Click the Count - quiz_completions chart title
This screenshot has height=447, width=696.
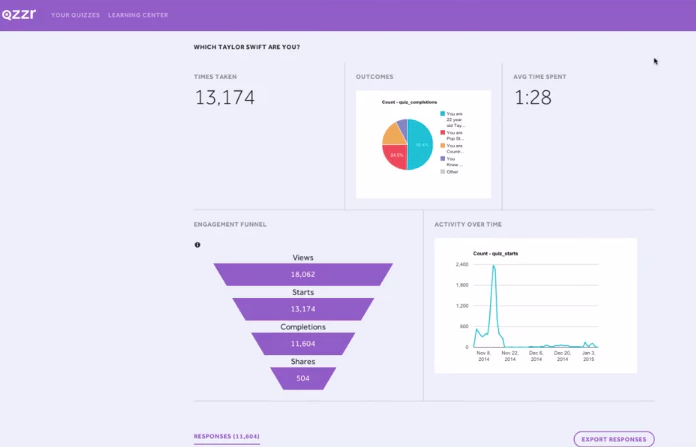coord(409,102)
